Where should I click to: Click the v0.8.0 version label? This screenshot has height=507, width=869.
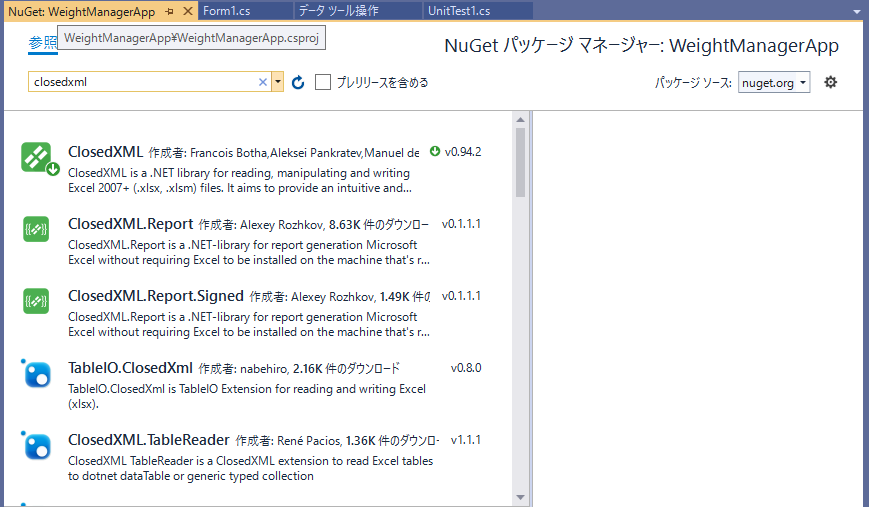[x=466, y=368]
